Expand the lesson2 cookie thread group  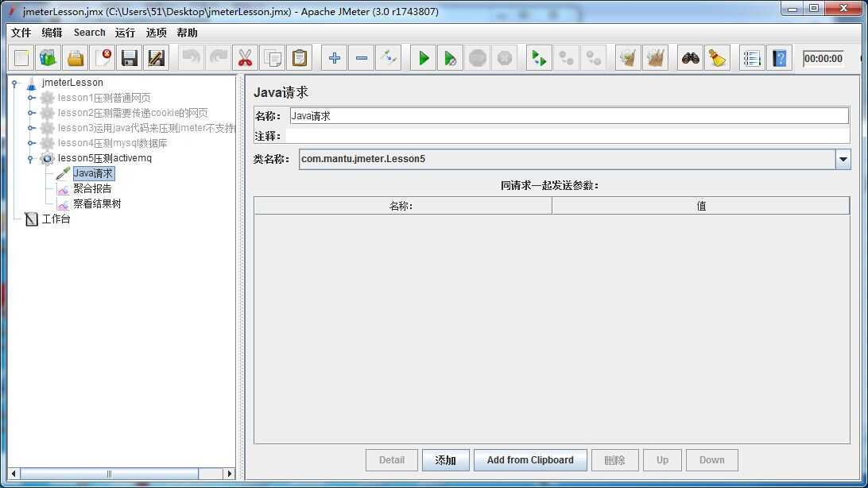point(32,113)
